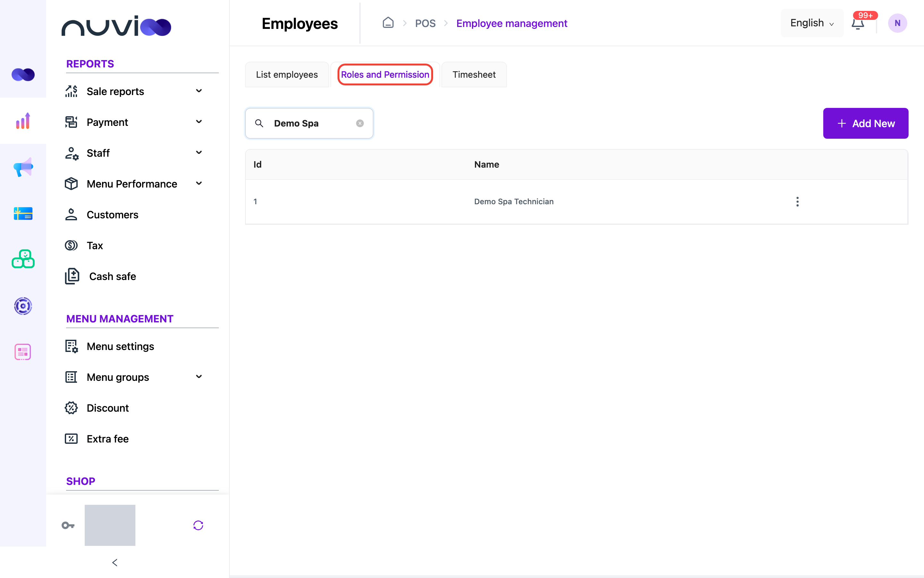Screen dimensions: 924x578
Task: Click the Nuvio logo icon in left rail
Action: click(x=23, y=74)
